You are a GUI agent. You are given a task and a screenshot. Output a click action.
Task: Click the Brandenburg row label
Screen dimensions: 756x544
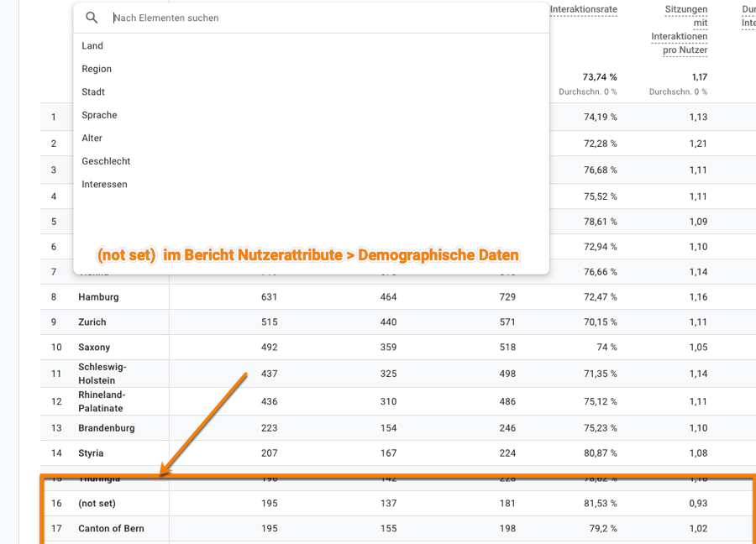(107, 428)
